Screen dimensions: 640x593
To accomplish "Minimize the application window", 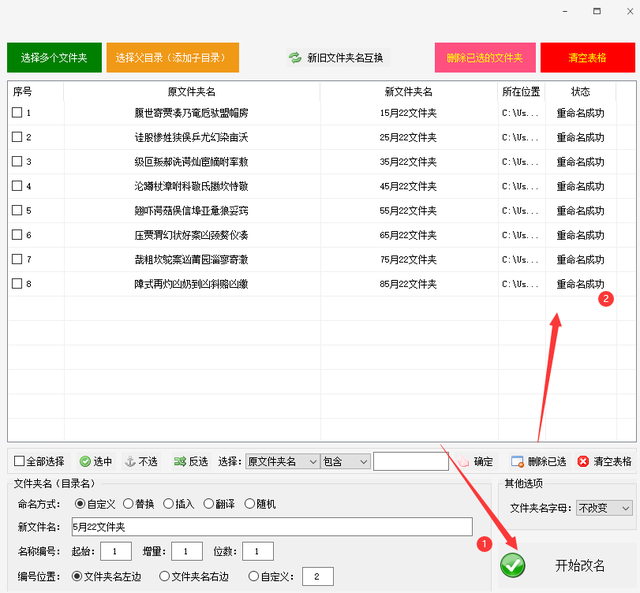I will (x=565, y=11).
